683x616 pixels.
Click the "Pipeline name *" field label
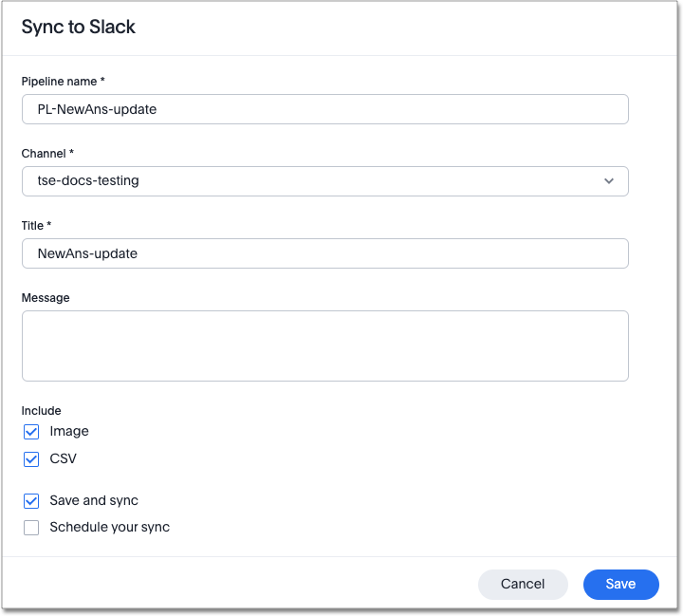pyautogui.click(x=63, y=82)
